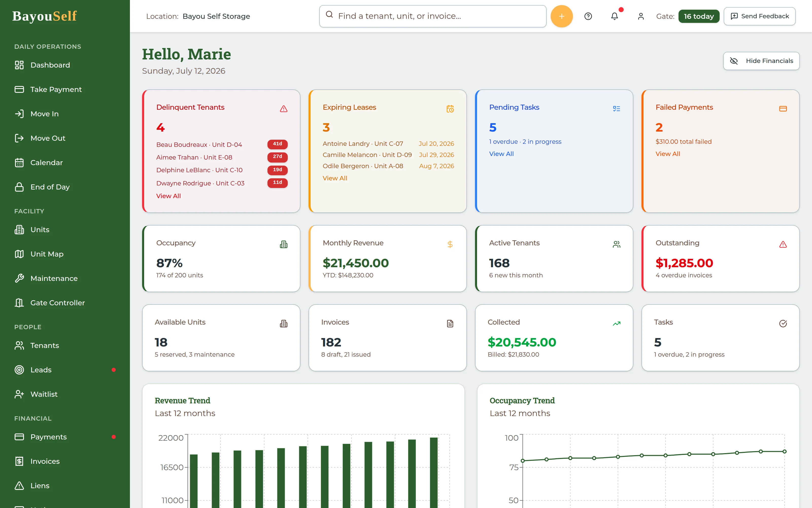812x508 pixels.
Task: Click View All under Delinquent Tenants
Action: coord(168,196)
